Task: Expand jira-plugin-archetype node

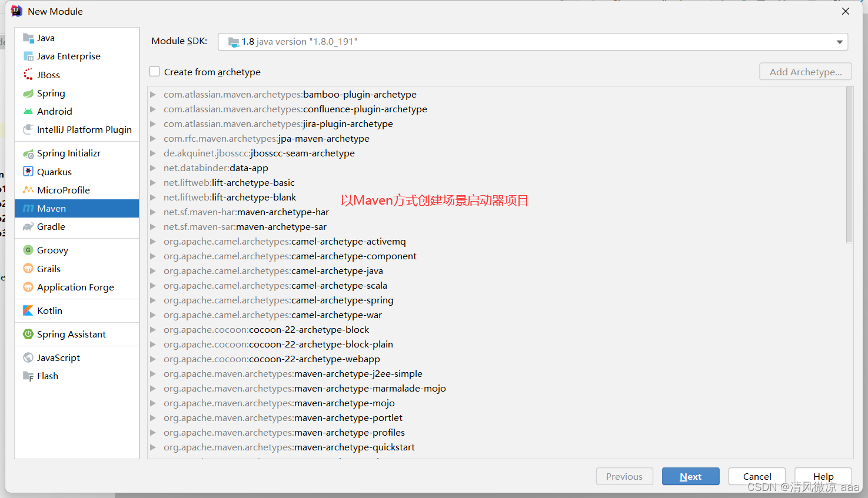Action: [153, 123]
